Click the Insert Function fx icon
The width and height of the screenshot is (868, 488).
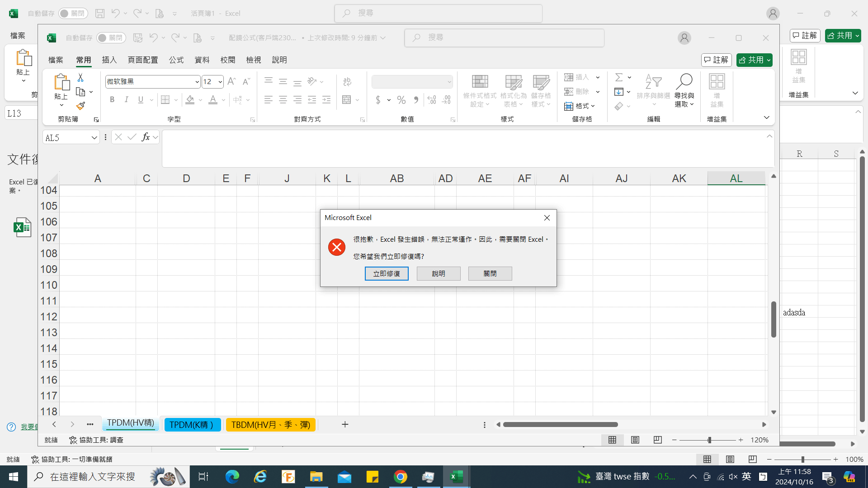click(x=146, y=137)
